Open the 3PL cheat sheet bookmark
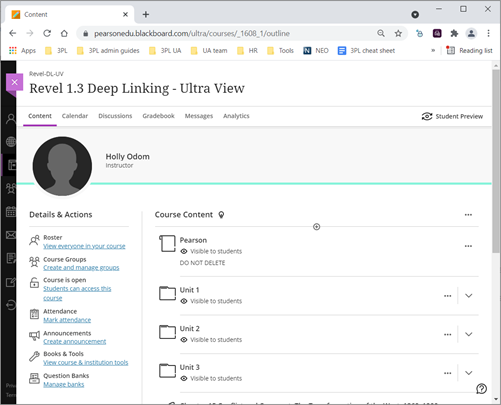 tap(366, 51)
